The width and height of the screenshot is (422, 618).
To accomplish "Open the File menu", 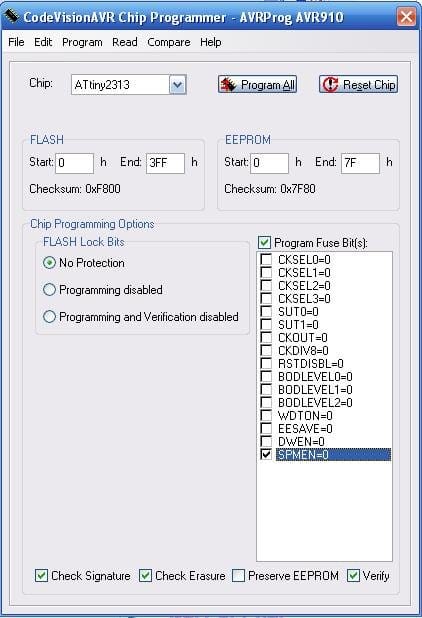I will click(16, 42).
